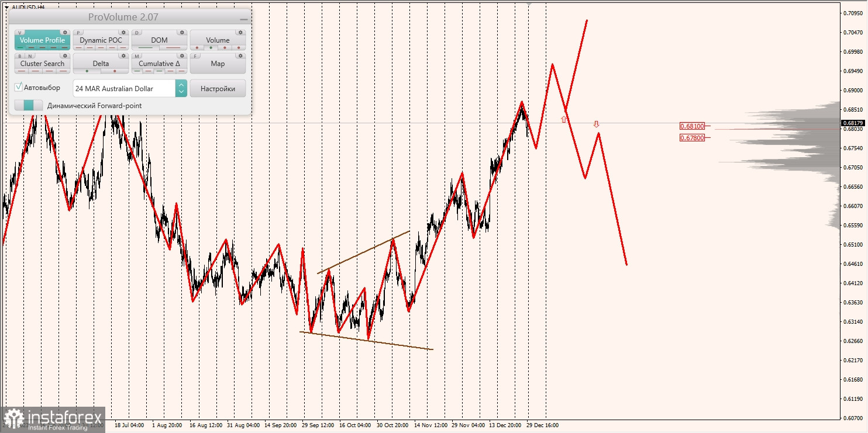Click the V hotkey tag on Volume Profile

20,33
